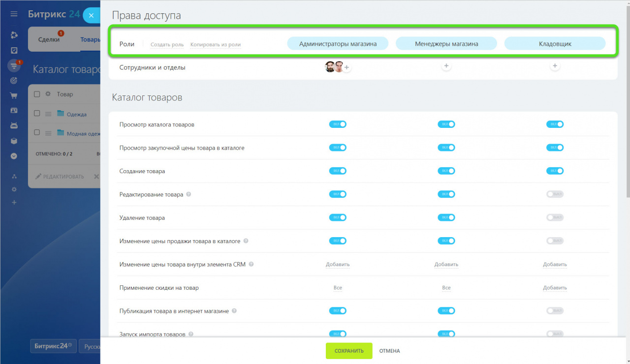Click the Создать роль link
The image size is (630, 364).
[x=167, y=45]
